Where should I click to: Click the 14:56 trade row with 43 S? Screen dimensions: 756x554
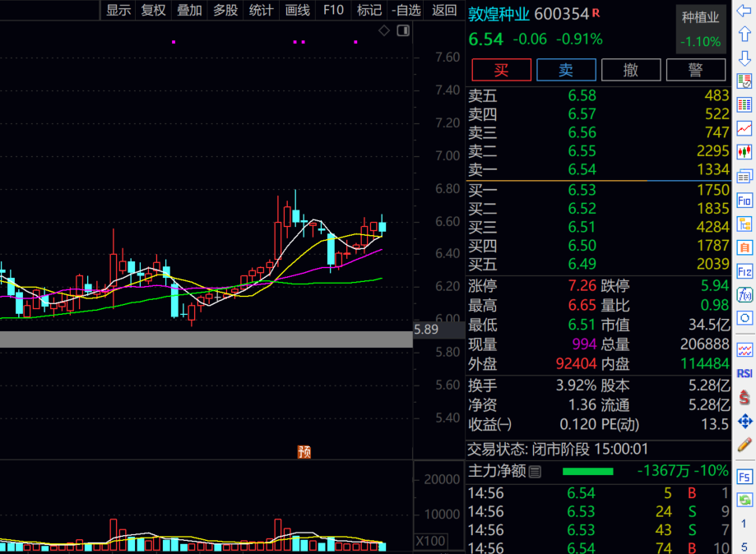[x=598, y=530]
